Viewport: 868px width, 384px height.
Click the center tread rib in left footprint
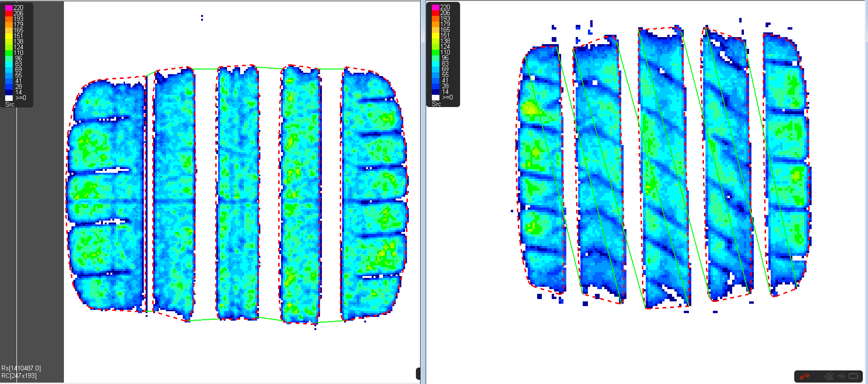point(238,192)
